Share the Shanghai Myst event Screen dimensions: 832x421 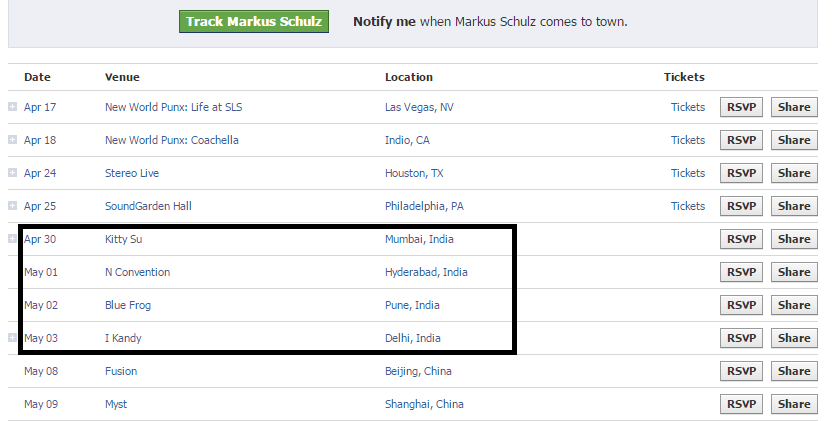(794, 404)
